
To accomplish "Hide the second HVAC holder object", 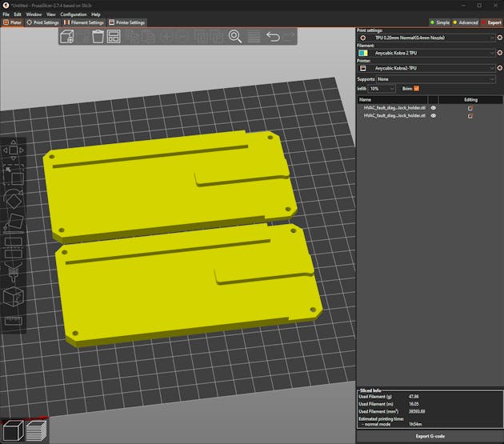I will point(434,116).
